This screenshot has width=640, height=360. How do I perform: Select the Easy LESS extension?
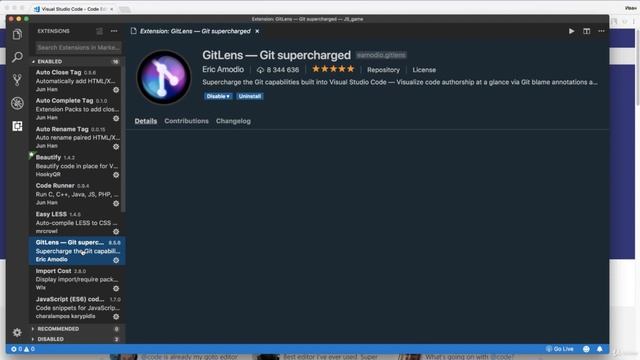pos(77,222)
